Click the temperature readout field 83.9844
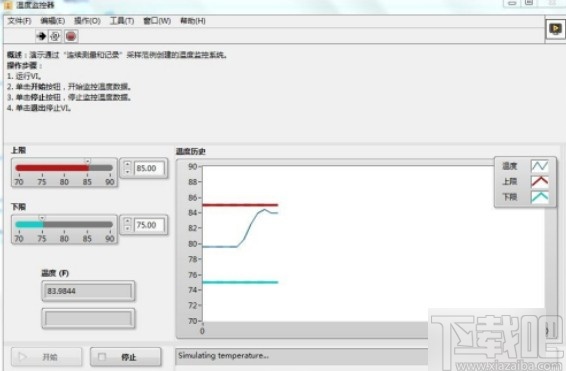 coord(88,291)
